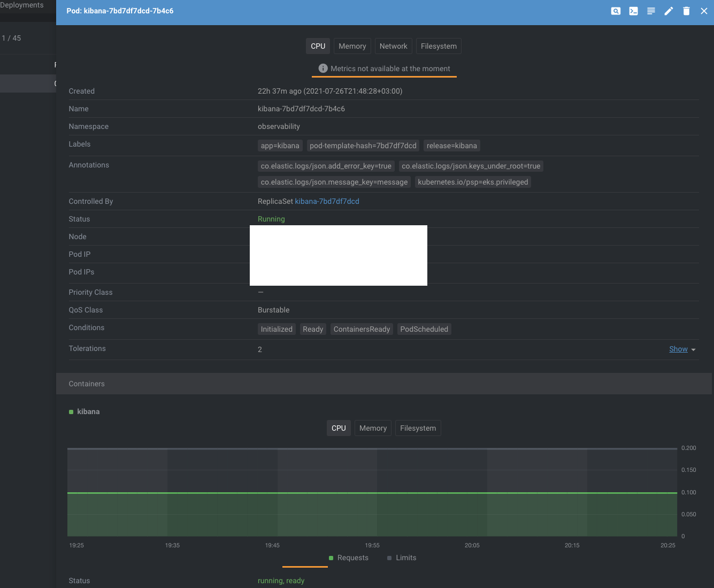Screen dimensions: 714x588
Task: Click the info icon on the metrics notice
Action: coord(323,68)
